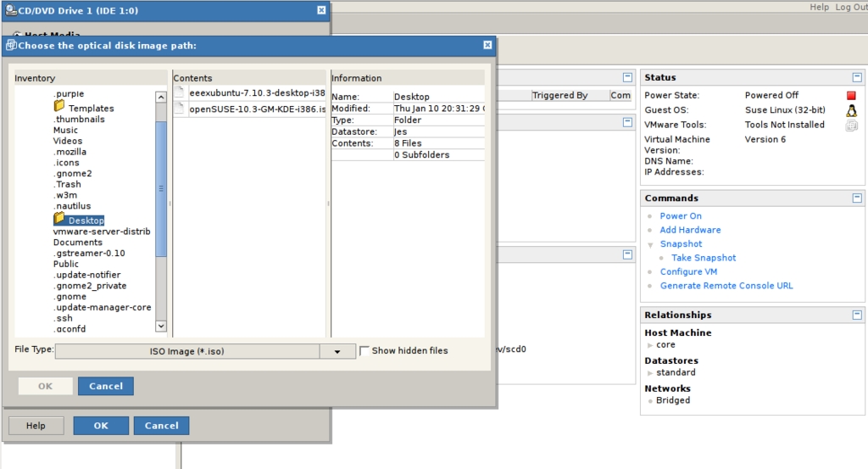
Task: Collapse the Status panel
Action: pos(856,77)
